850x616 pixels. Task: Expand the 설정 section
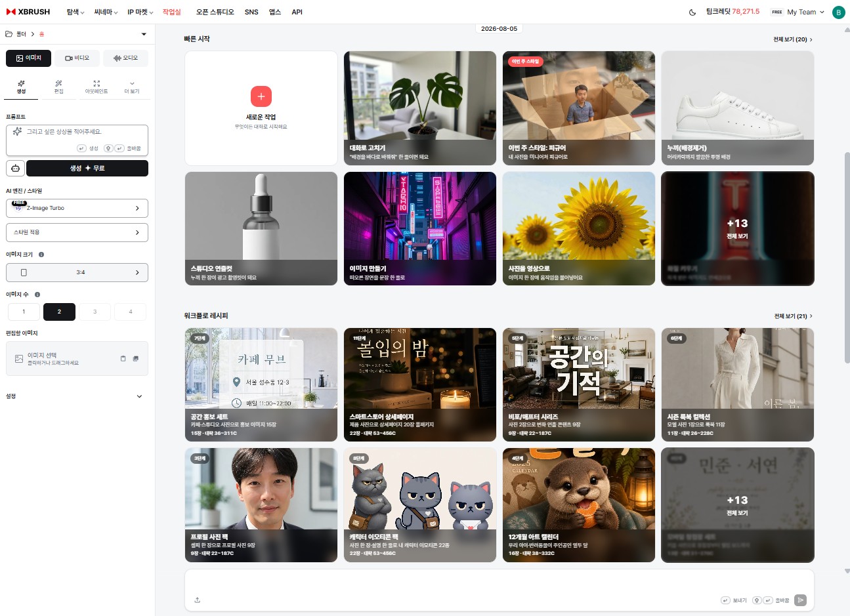tap(77, 396)
